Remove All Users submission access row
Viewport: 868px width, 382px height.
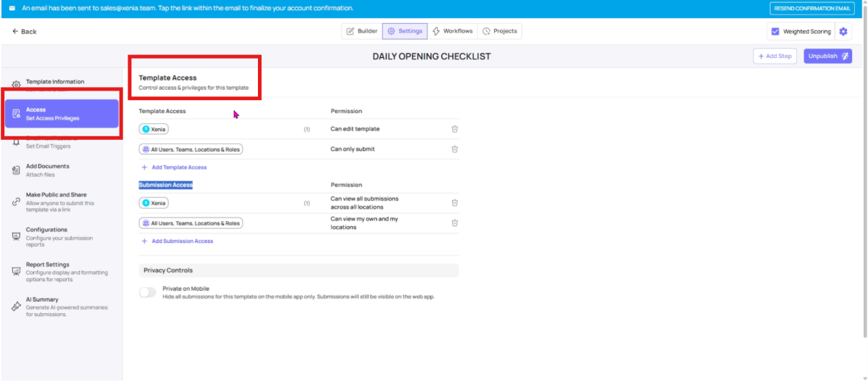pos(454,223)
